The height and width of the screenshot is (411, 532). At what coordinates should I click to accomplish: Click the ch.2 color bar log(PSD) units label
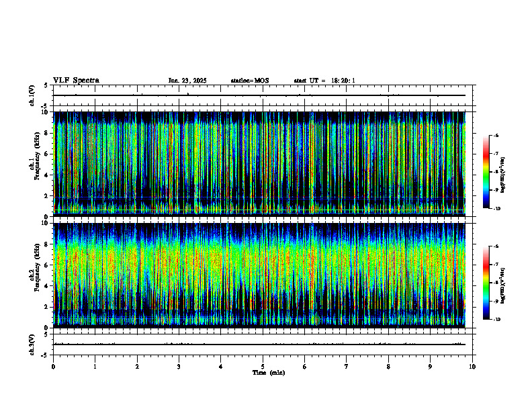pyautogui.click(x=503, y=285)
